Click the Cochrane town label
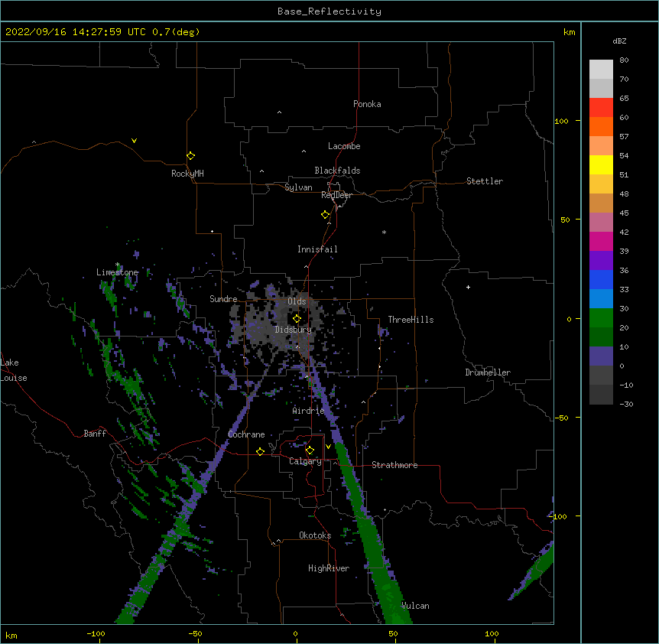Viewport: 659px width, 644px height. coord(246,434)
